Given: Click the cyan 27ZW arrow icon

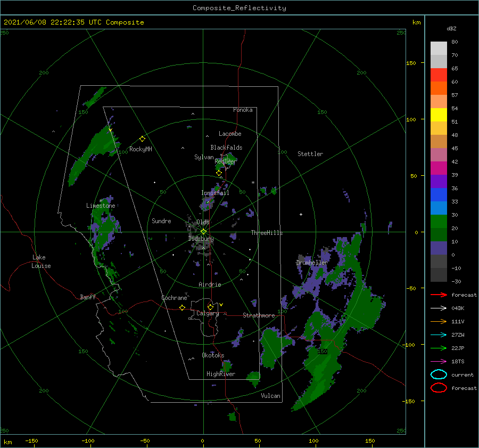Looking at the screenshot, I should (x=439, y=335).
